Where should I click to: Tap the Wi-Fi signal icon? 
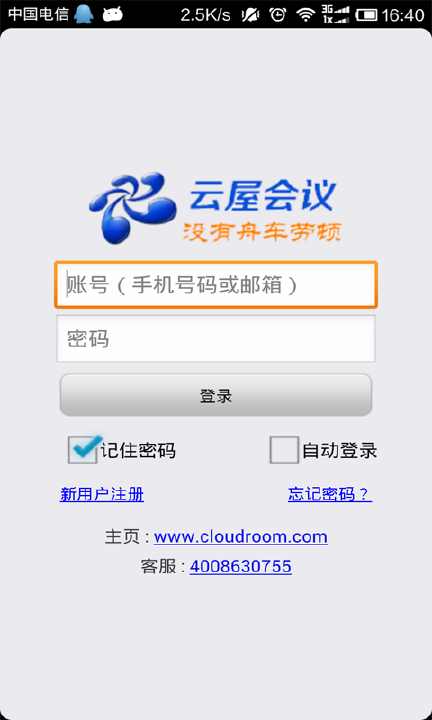(x=305, y=15)
